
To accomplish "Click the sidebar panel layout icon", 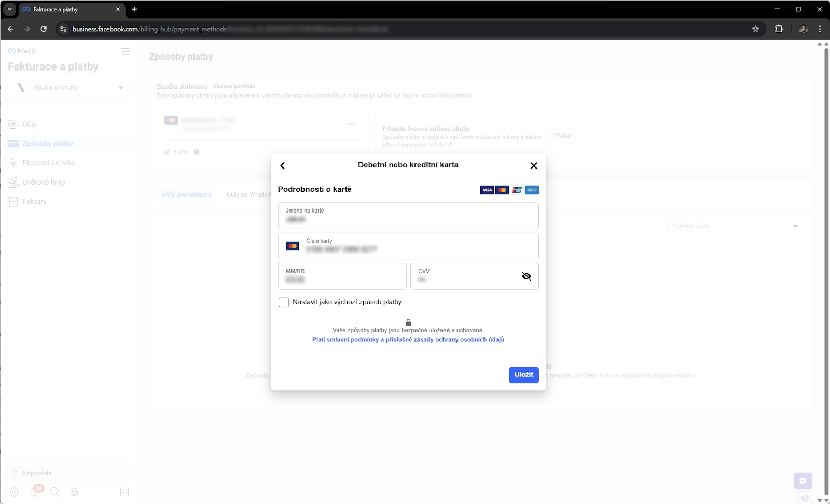I will click(125, 492).
